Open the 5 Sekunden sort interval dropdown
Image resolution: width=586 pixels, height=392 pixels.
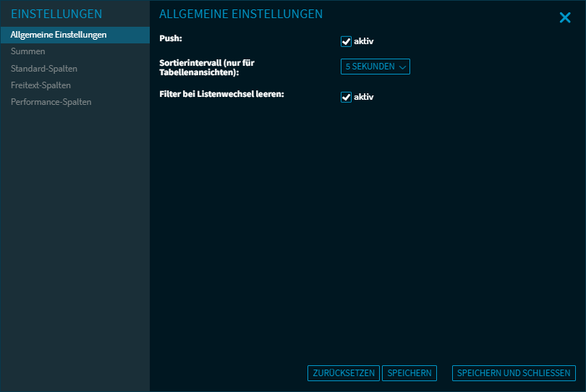click(x=370, y=67)
